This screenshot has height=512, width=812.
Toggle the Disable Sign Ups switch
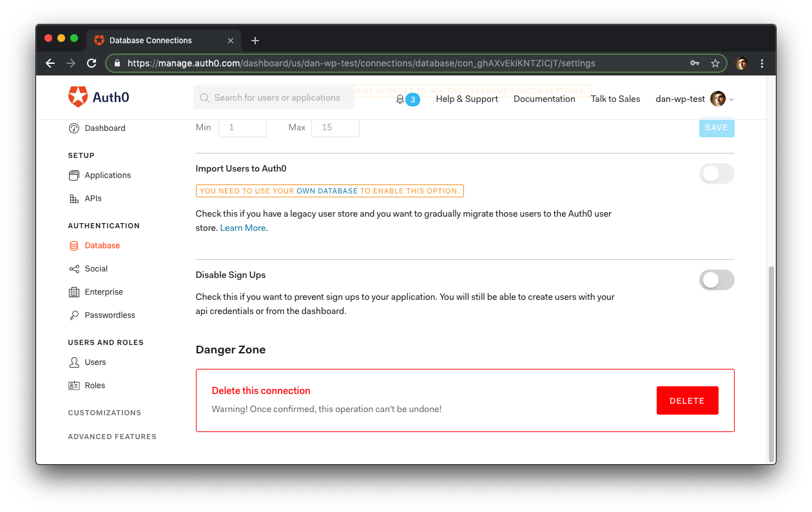point(717,280)
